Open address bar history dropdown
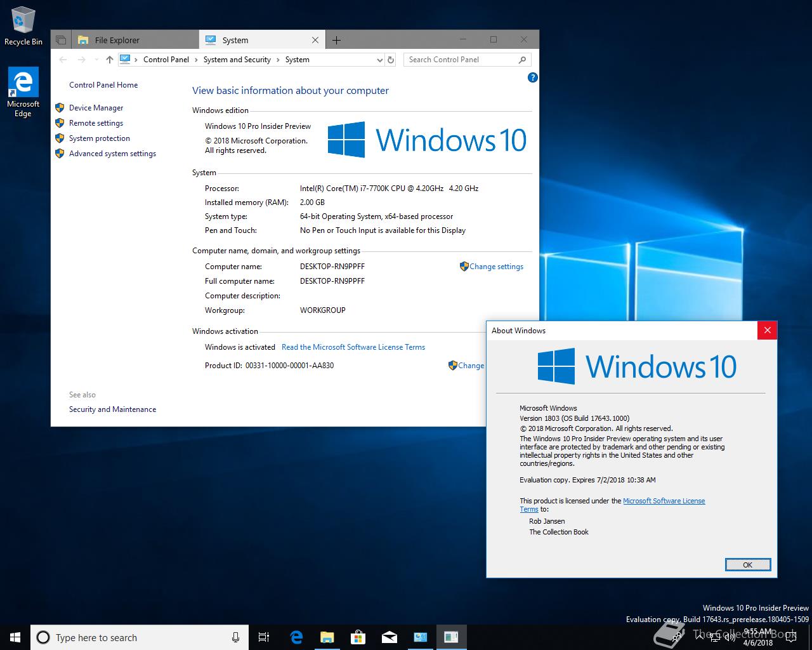 [x=379, y=60]
